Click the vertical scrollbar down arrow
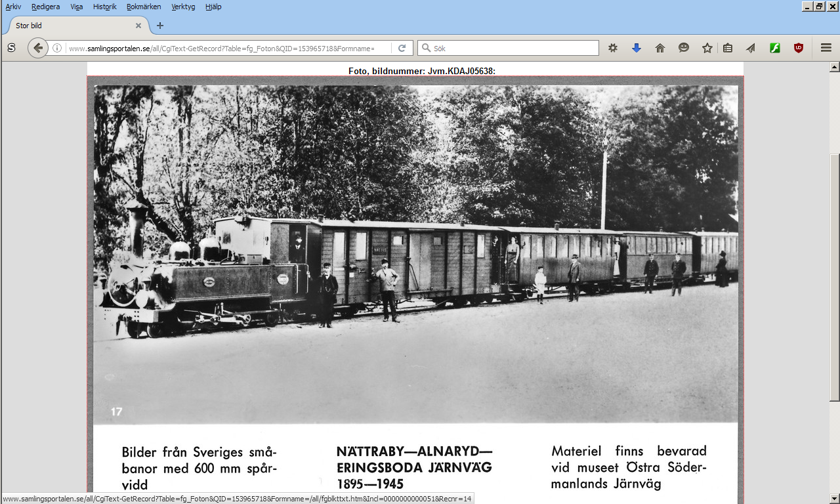The width and height of the screenshot is (840, 504). (835, 498)
